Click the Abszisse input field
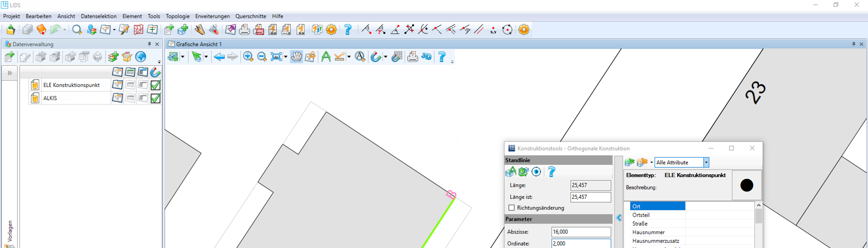Viewport: 868px width, 248px height. click(581, 232)
